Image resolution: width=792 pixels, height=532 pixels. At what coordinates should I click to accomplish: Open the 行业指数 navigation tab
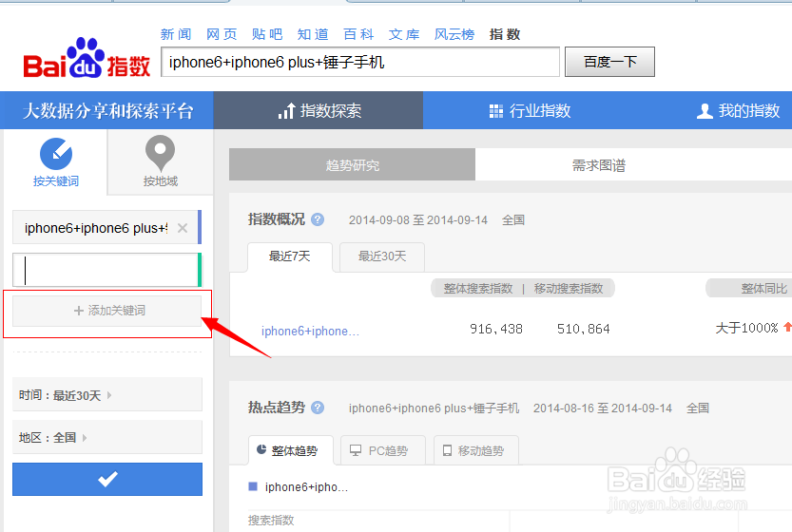click(x=530, y=110)
